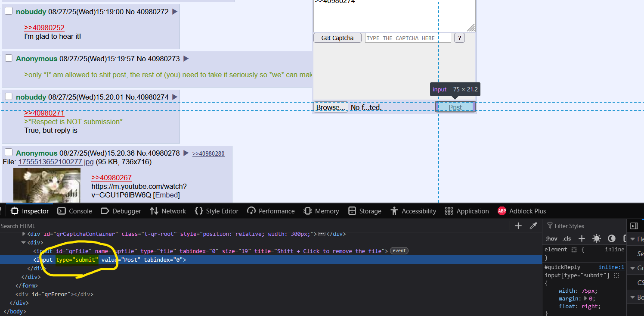Toggle dark color scheme simulation icon
The image size is (644, 316).
612,238
